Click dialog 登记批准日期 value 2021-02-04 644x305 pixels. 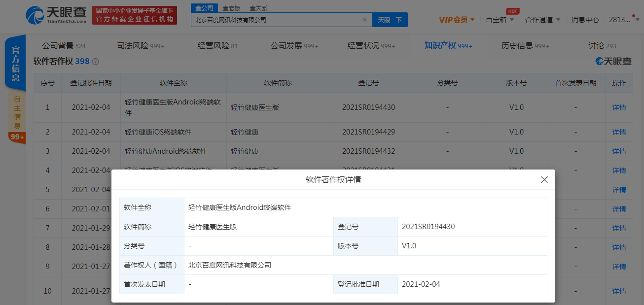tap(421, 284)
